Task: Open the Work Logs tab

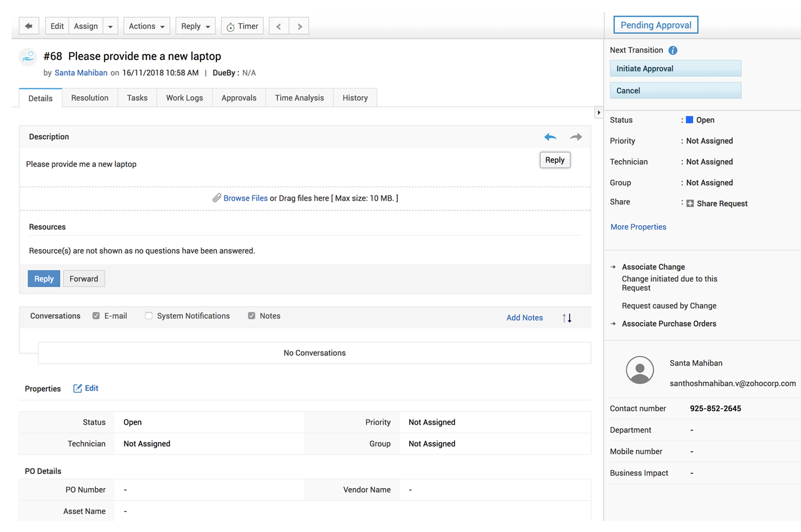Action: click(x=184, y=98)
